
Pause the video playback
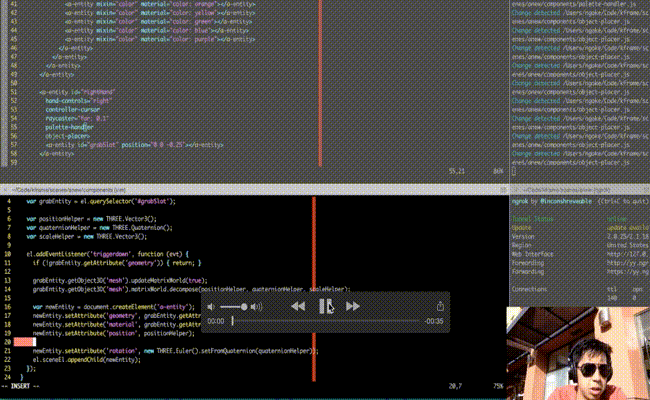tap(324, 306)
